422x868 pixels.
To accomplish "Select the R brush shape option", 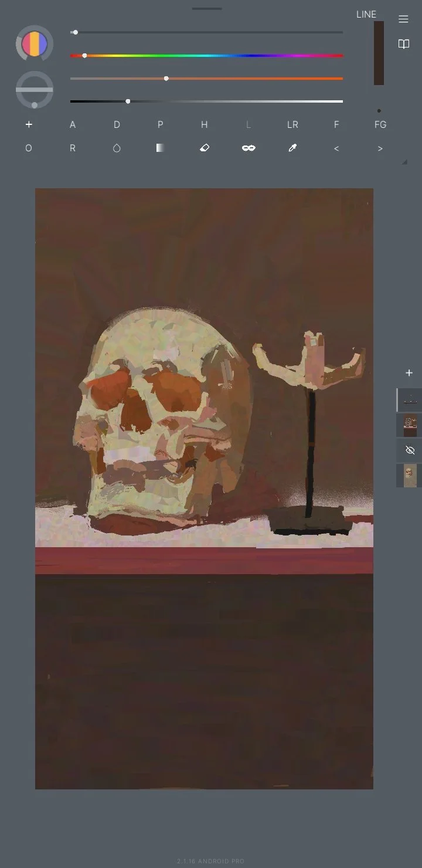I will (73, 148).
